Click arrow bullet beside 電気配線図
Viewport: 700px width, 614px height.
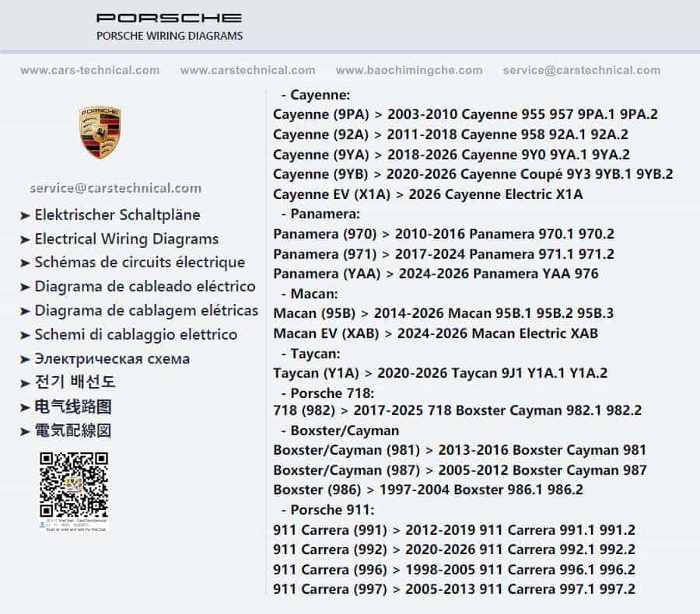(x=25, y=432)
